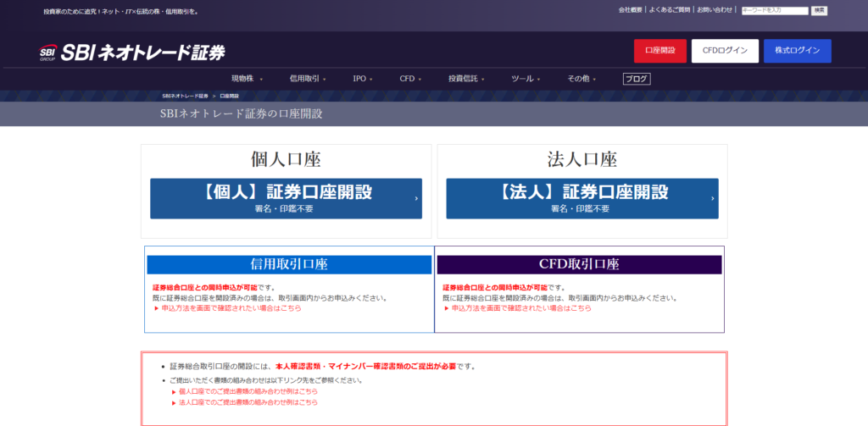Screen dimensions: 868x426
Task: Click the CFD取引口座 dark banner
Action: pyautogui.click(x=579, y=264)
